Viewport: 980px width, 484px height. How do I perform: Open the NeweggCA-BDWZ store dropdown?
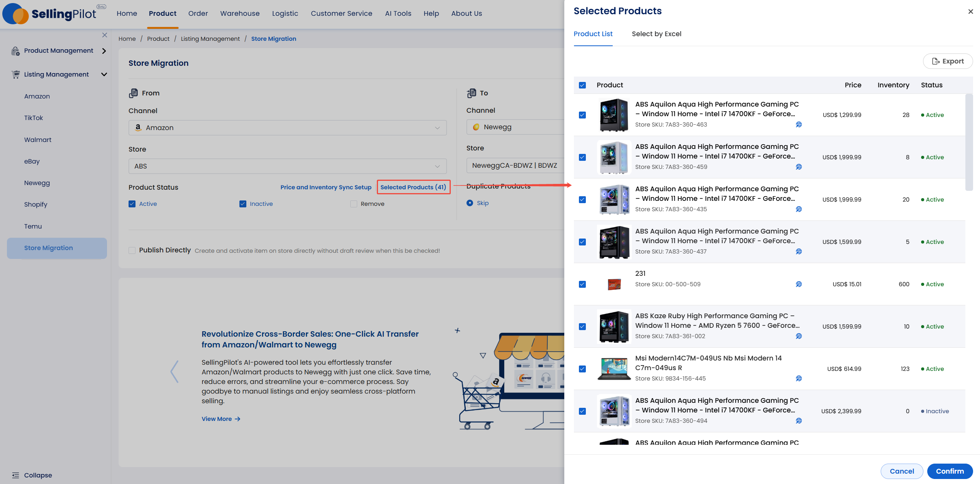coord(515,165)
